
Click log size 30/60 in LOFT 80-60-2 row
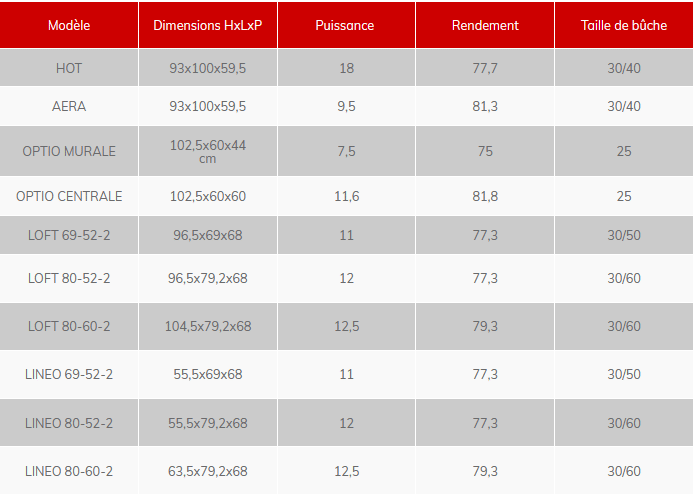[624, 326]
